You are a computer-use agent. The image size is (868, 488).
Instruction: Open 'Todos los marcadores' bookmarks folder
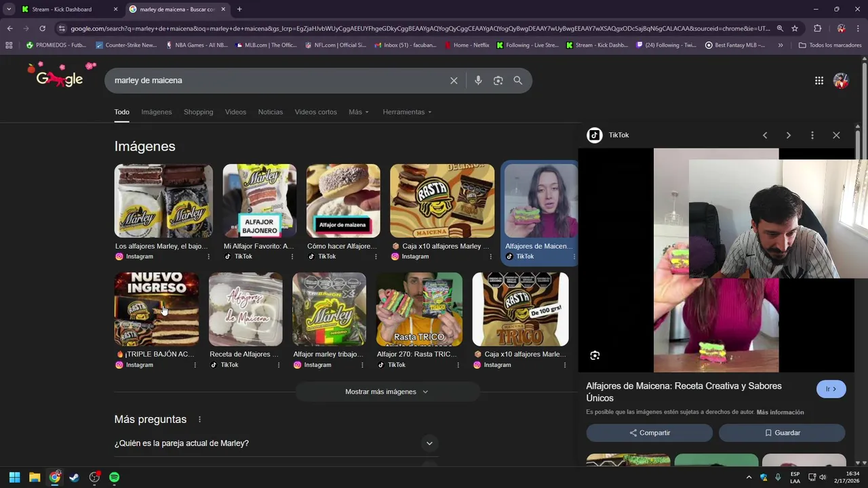click(x=830, y=45)
